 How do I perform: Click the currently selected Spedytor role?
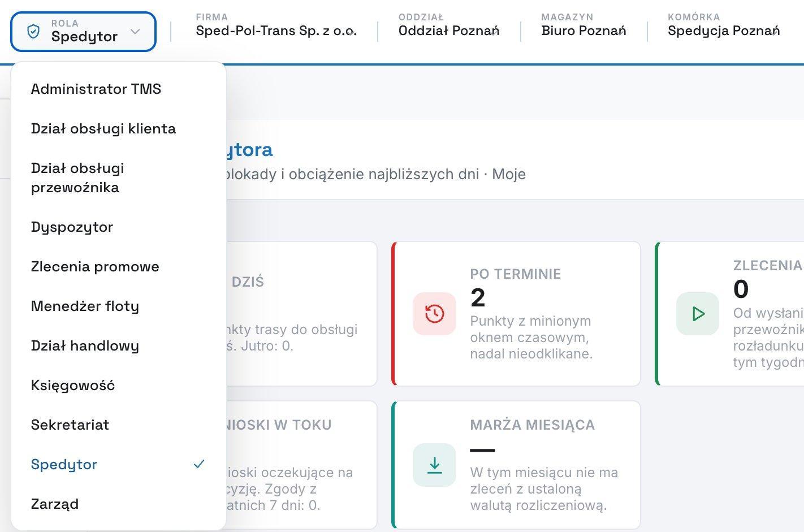pos(118,464)
